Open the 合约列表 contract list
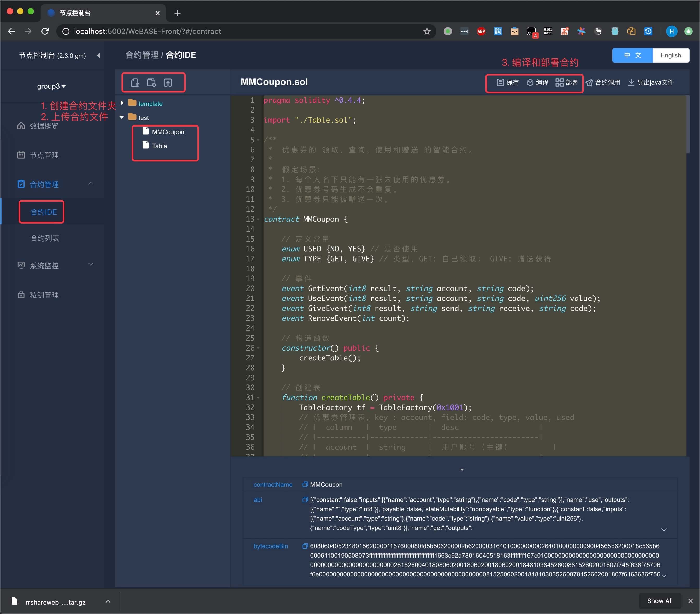The height and width of the screenshot is (614, 700). (45, 238)
